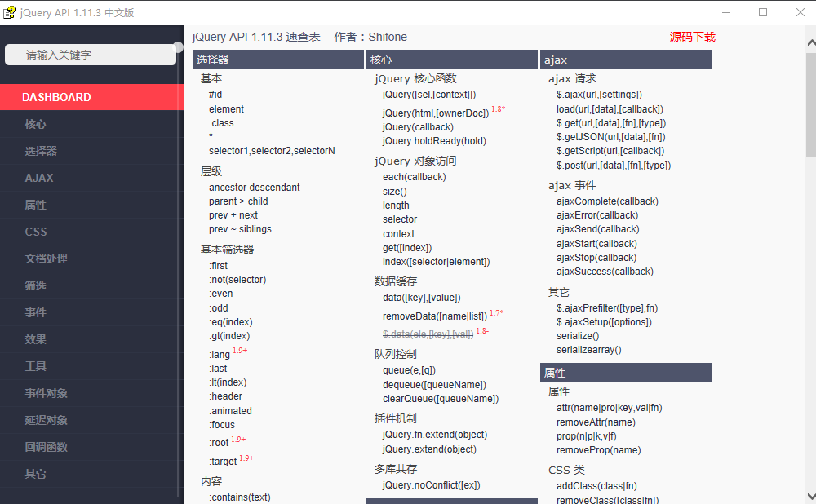Click the serialize() function link
This screenshot has height=504, width=816.
click(577, 335)
